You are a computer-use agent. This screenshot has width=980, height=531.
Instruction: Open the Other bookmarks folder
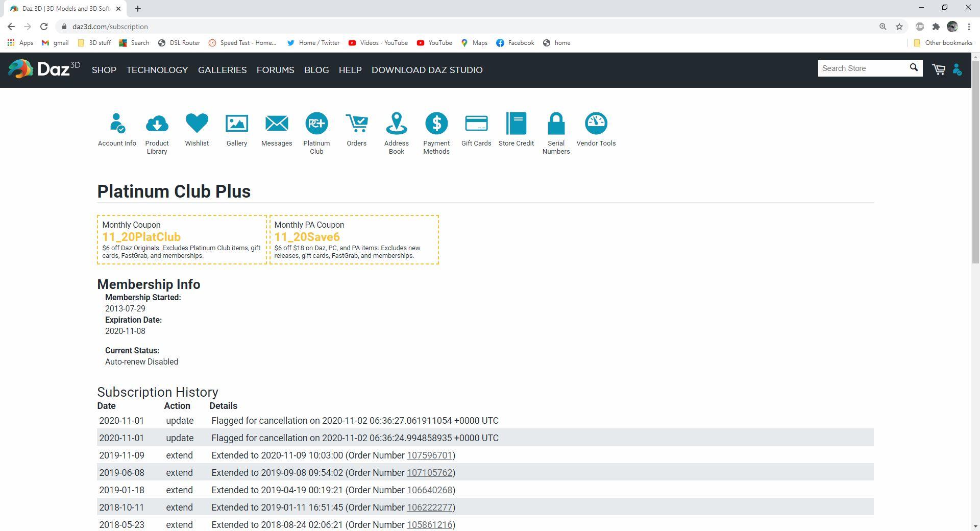943,43
